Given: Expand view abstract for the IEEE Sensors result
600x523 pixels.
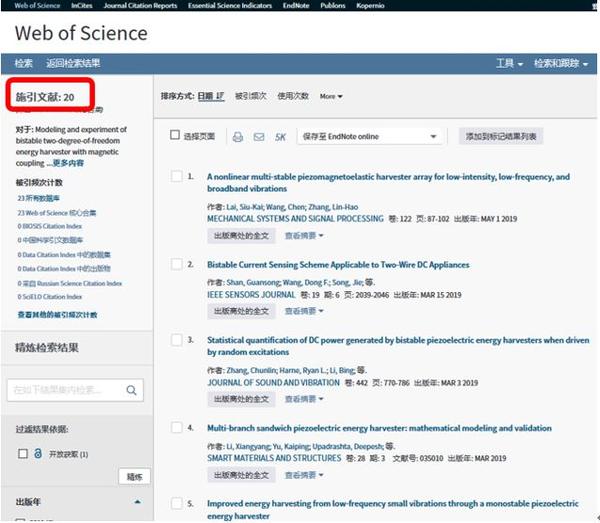Looking at the screenshot, I should 304,311.
